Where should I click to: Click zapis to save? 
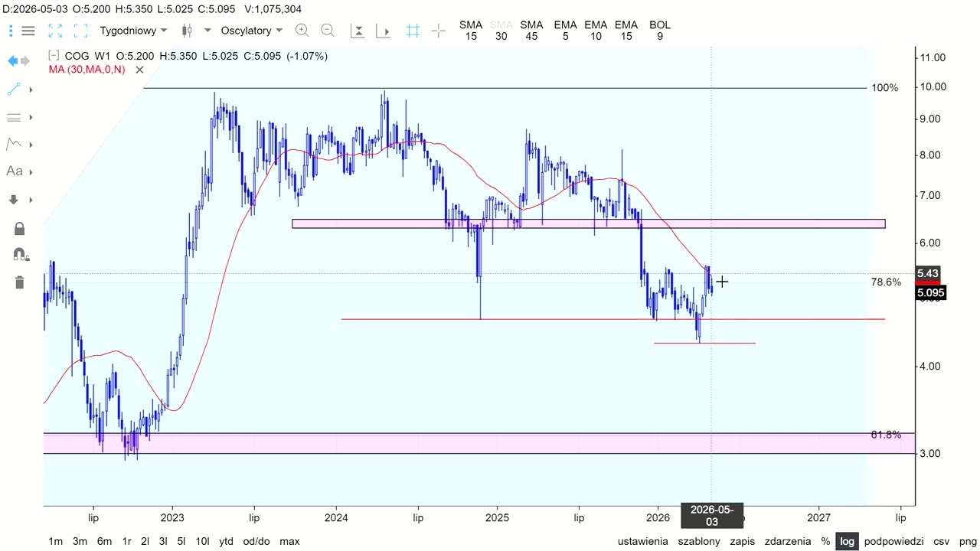tap(743, 541)
